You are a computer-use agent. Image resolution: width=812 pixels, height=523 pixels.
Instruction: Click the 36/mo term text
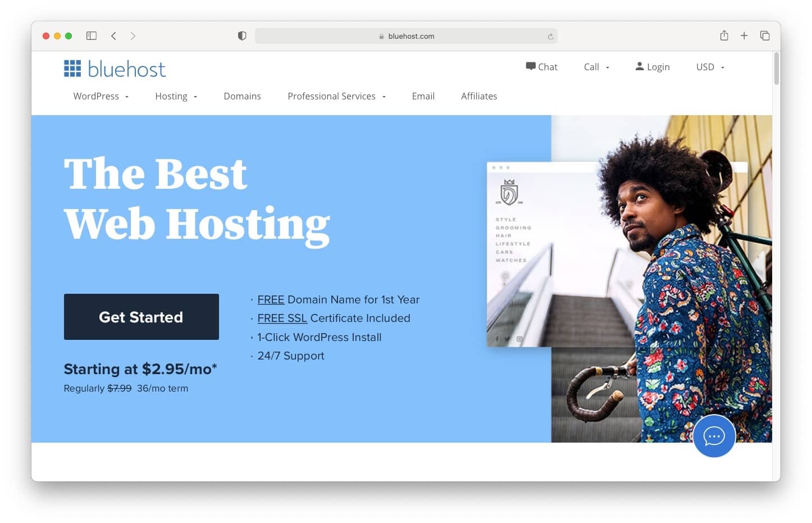(162, 388)
